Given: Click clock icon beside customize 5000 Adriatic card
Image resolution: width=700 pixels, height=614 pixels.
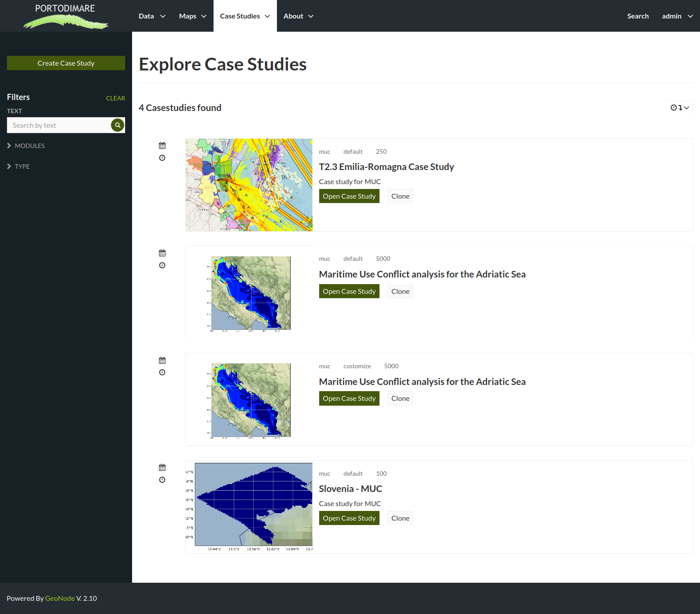Looking at the screenshot, I should pos(162,372).
